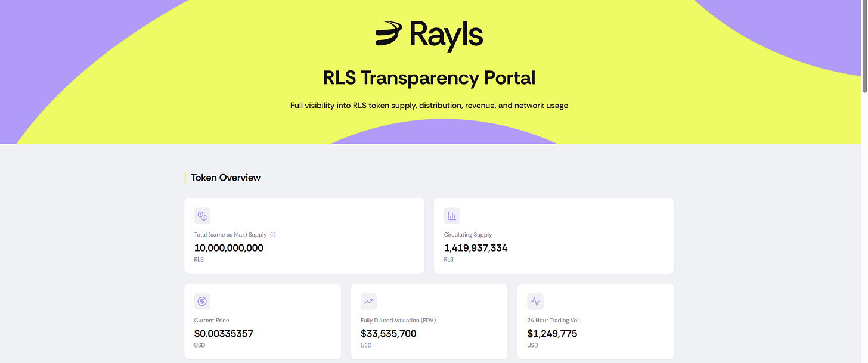Select the 1,419,937,334 circulating supply value
The width and height of the screenshot is (868, 363).
tap(476, 248)
